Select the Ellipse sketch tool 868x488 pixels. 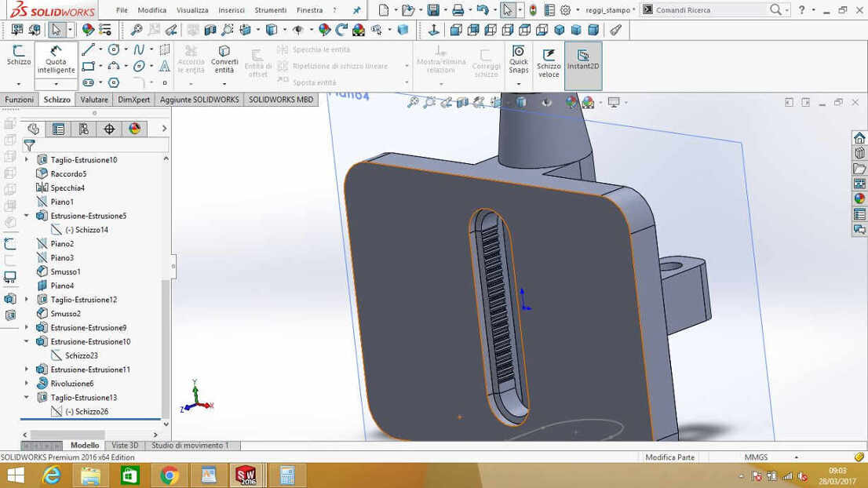[139, 67]
